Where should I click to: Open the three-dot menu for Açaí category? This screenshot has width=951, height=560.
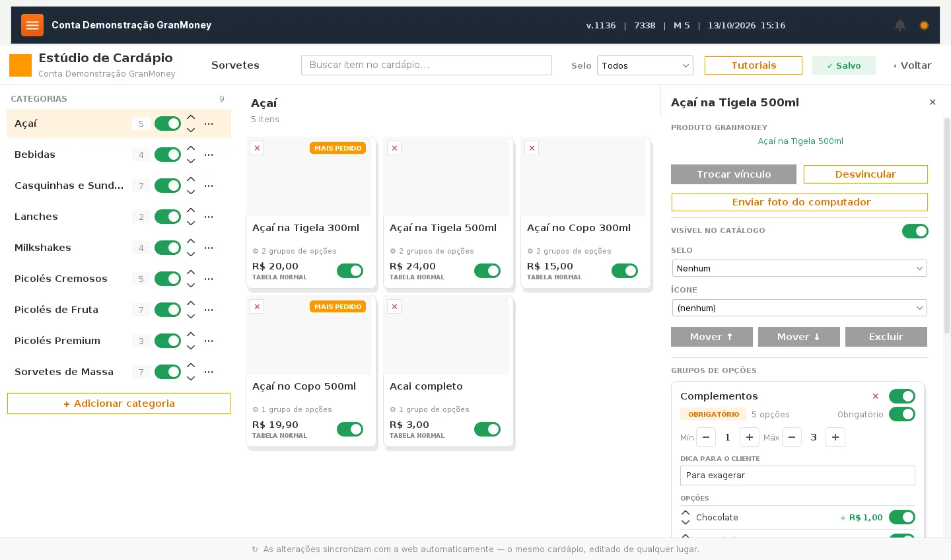[209, 123]
